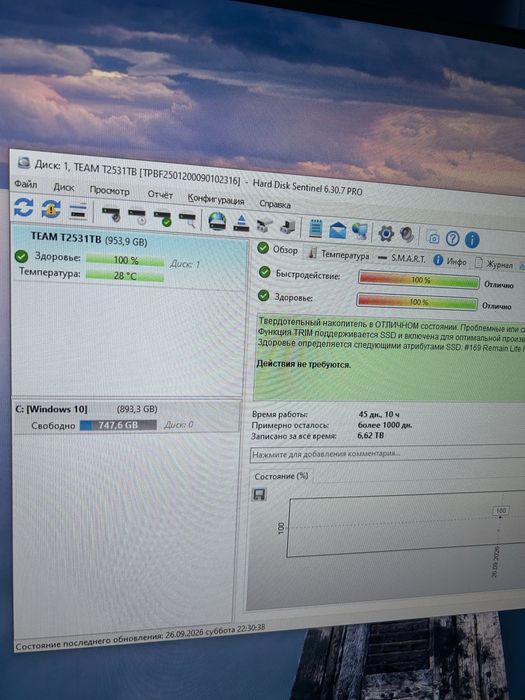Open the Просмотр menu
This screenshot has height=700, width=525.
(109, 191)
